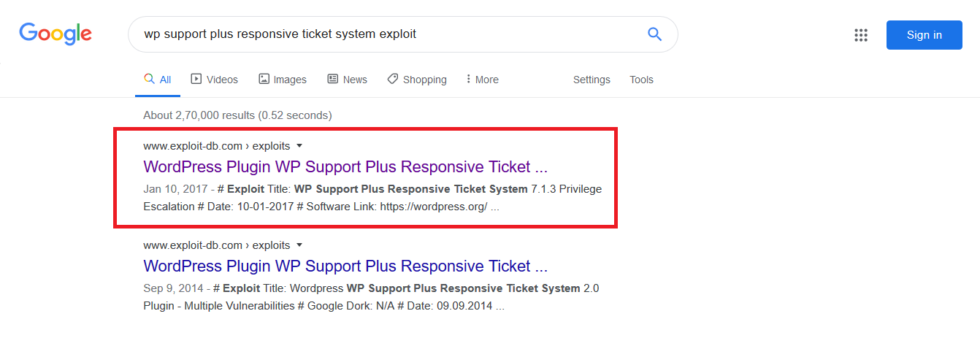Click the Sign in button
Image resolution: width=980 pixels, height=338 pixels.
click(924, 35)
